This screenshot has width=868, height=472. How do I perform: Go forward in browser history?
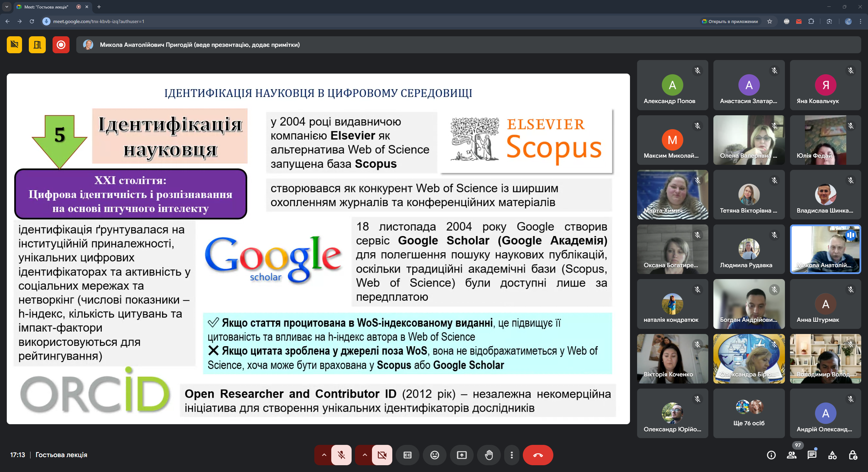point(20,21)
